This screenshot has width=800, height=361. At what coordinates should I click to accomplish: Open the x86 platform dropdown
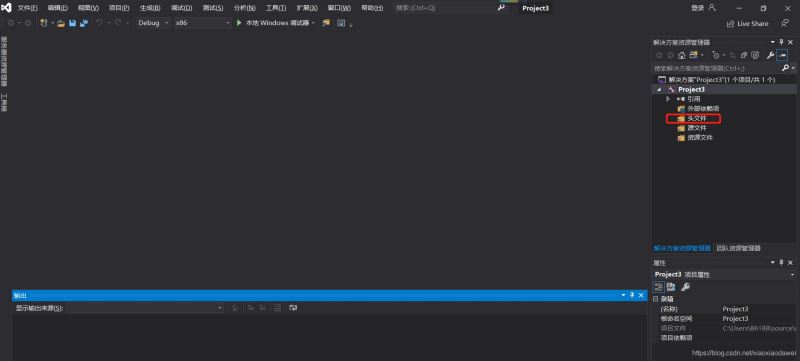click(203, 23)
